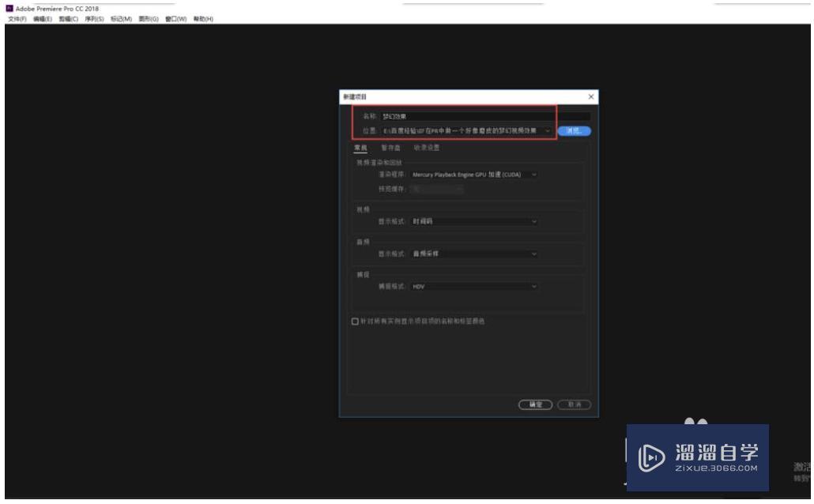Click the Premiere Pro app icon in title bar
This screenshot has height=504, width=814.
click(x=9, y=9)
